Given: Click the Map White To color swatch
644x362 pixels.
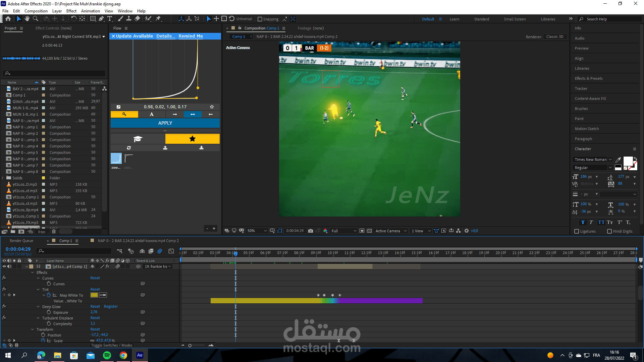Looking at the screenshot, I should click(x=94, y=295).
